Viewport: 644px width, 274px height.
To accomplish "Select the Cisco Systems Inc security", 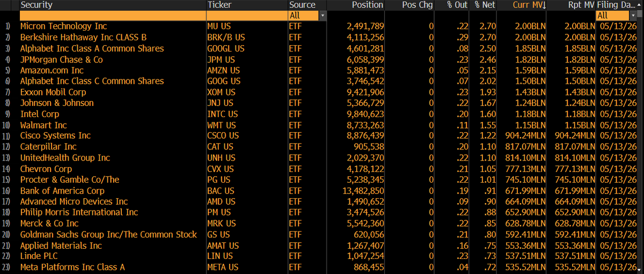I will (55, 136).
